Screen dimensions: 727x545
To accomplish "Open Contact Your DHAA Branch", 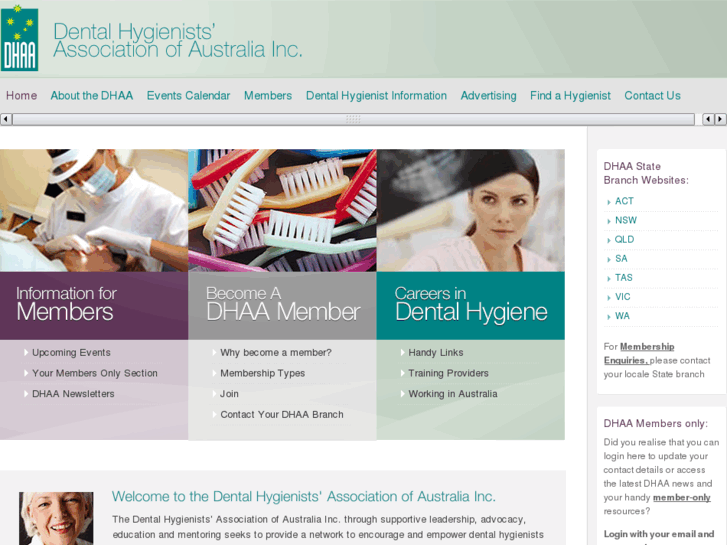I will pyautogui.click(x=282, y=415).
